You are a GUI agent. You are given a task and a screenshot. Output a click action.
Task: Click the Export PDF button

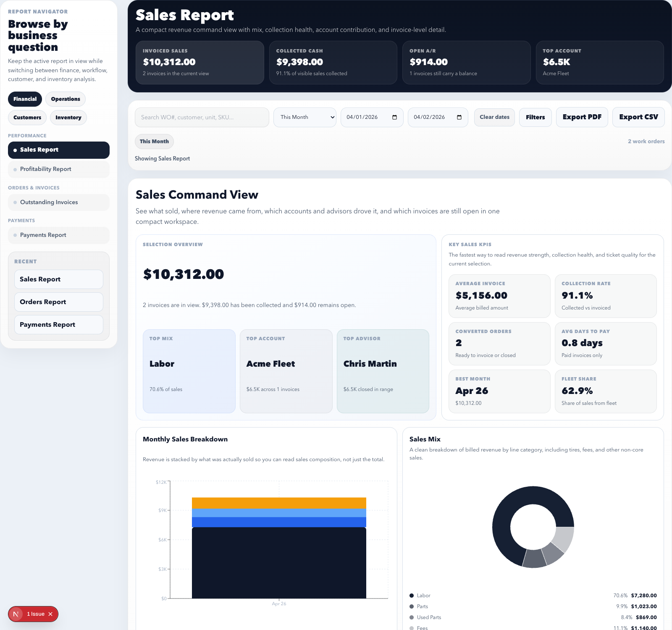tap(582, 117)
